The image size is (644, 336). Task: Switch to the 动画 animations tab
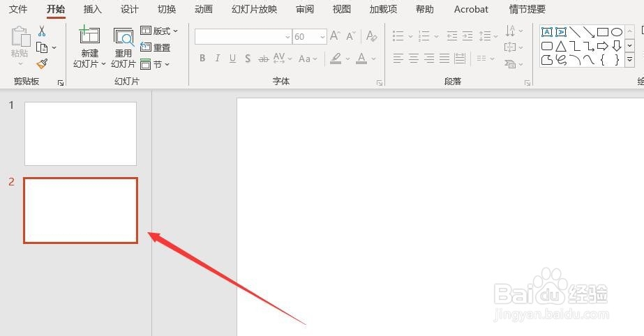tap(204, 9)
